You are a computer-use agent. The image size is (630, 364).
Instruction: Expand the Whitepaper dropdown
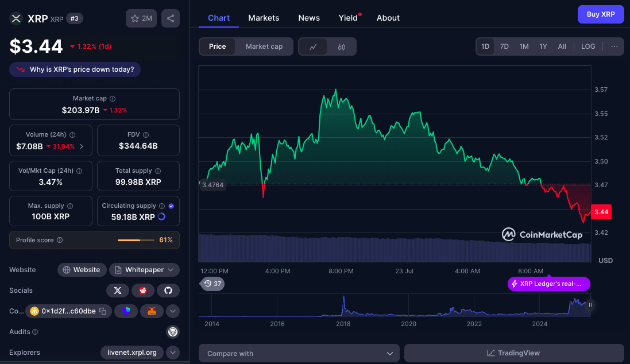point(144,270)
